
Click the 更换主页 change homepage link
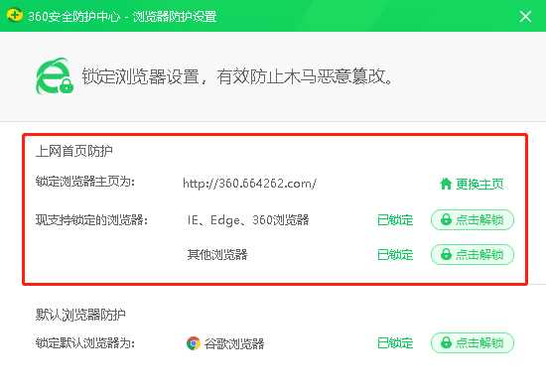[472, 184]
